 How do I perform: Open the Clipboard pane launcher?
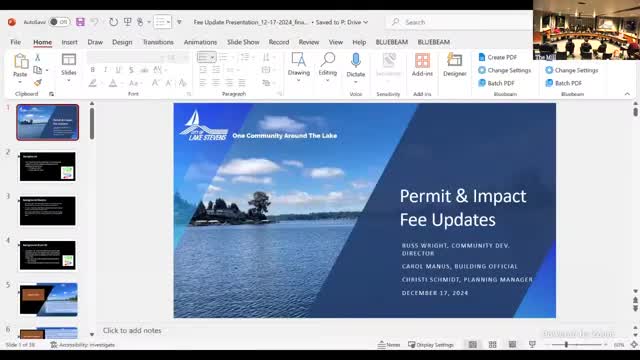click(x=51, y=94)
